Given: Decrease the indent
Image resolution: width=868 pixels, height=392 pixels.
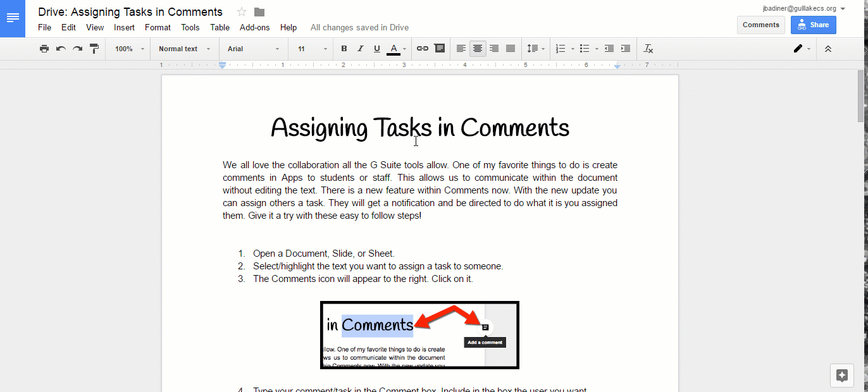Looking at the screenshot, I should coord(609,49).
